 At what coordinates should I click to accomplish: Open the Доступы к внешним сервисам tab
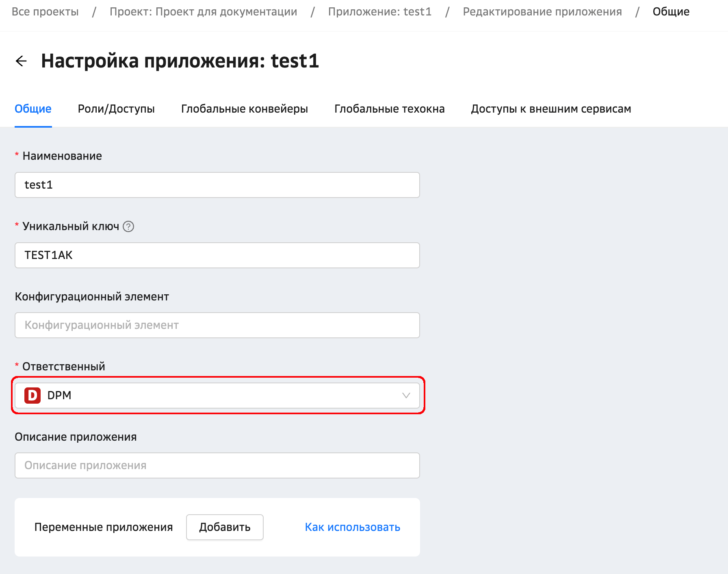click(x=550, y=109)
